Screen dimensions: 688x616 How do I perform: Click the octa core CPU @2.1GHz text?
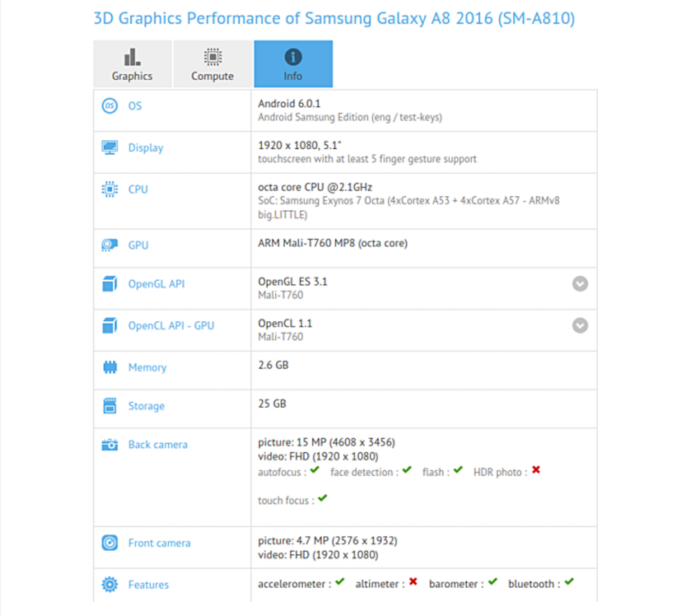[315, 187]
